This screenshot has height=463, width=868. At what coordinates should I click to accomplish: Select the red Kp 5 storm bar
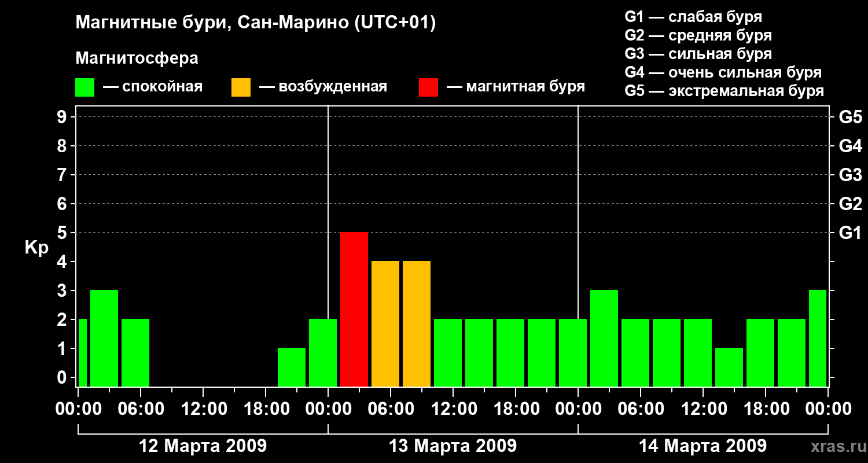tap(354, 309)
